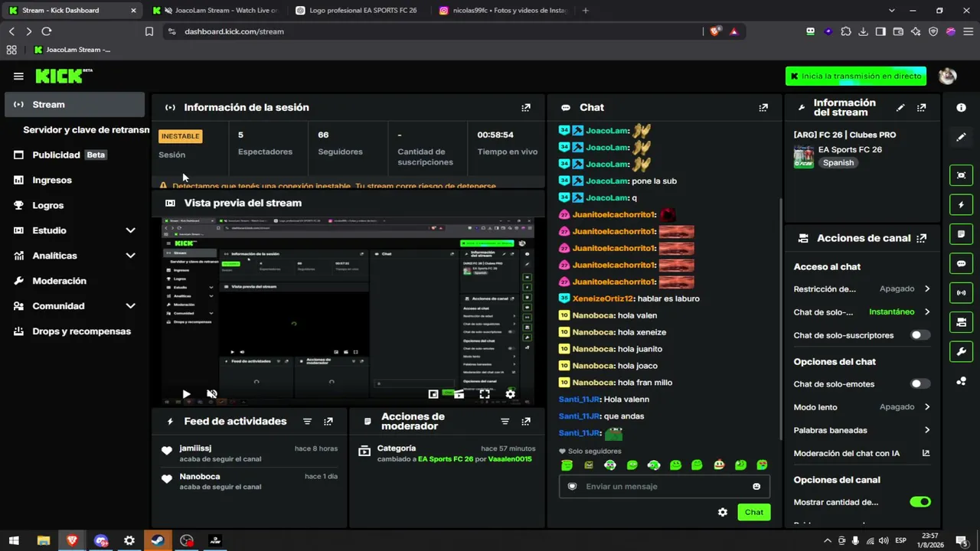Open picture-in-picture on the stream preview
Image resolution: width=980 pixels, height=551 pixels.
pos(433,394)
